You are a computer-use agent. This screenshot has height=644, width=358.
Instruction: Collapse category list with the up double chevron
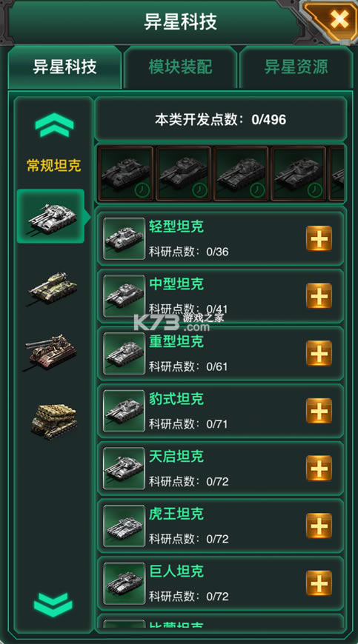(x=54, y=125)
